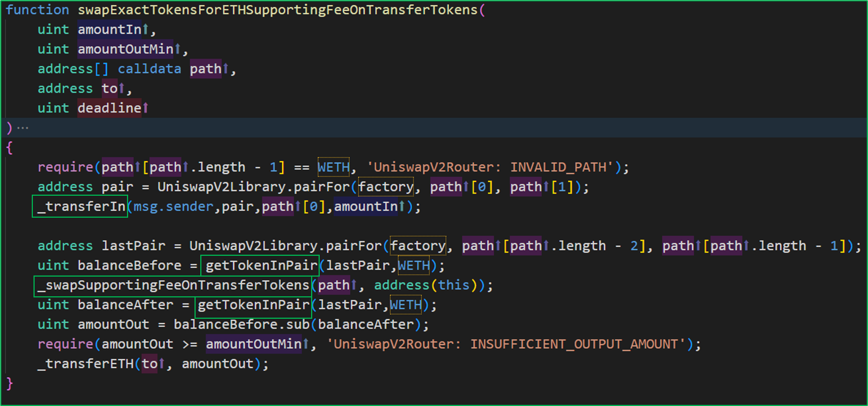
Task: Click 'msg.sender' argument
Action: click(173, 207)
